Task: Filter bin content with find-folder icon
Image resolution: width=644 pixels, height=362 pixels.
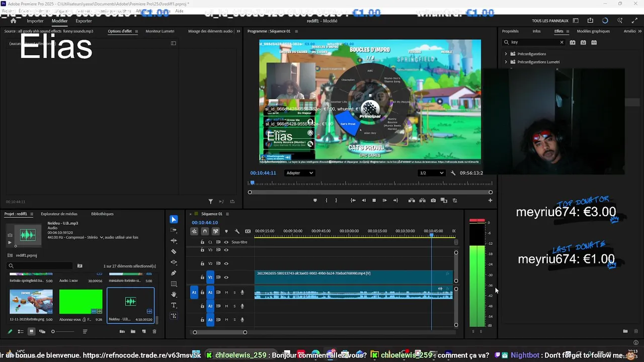Action: (x=79, y=266)
